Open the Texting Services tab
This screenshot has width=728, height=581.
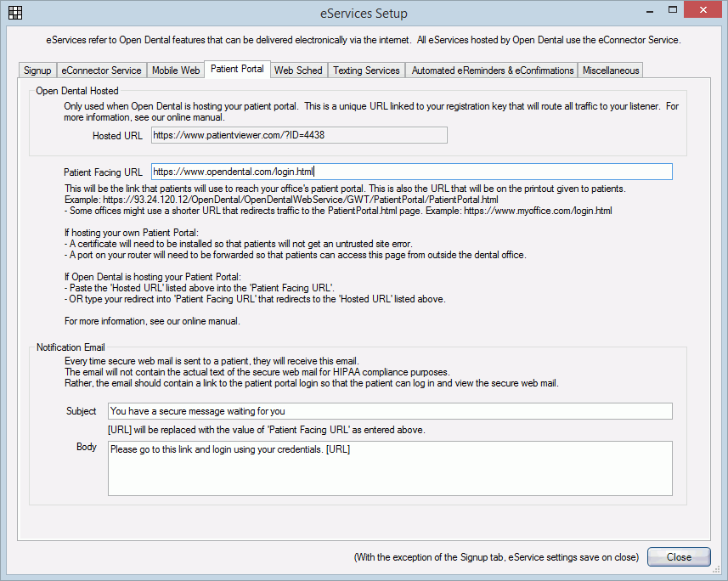click(x=366, y=71)
